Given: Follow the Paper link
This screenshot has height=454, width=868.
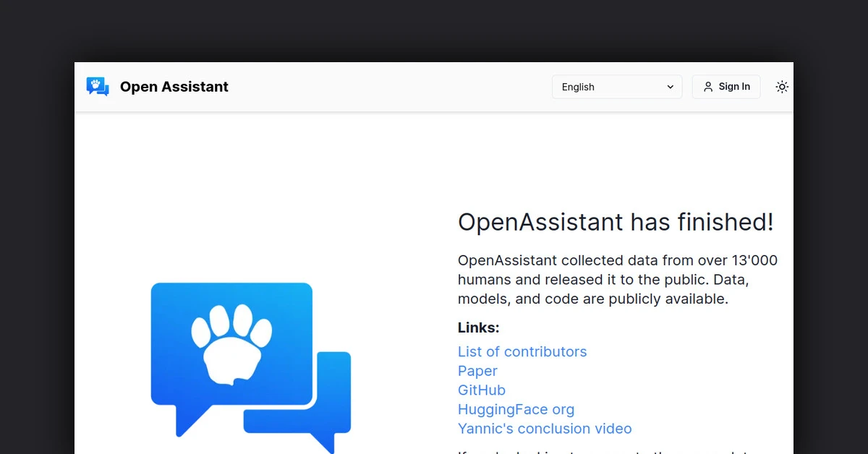Looking at the screenshot, I should 477,371.
